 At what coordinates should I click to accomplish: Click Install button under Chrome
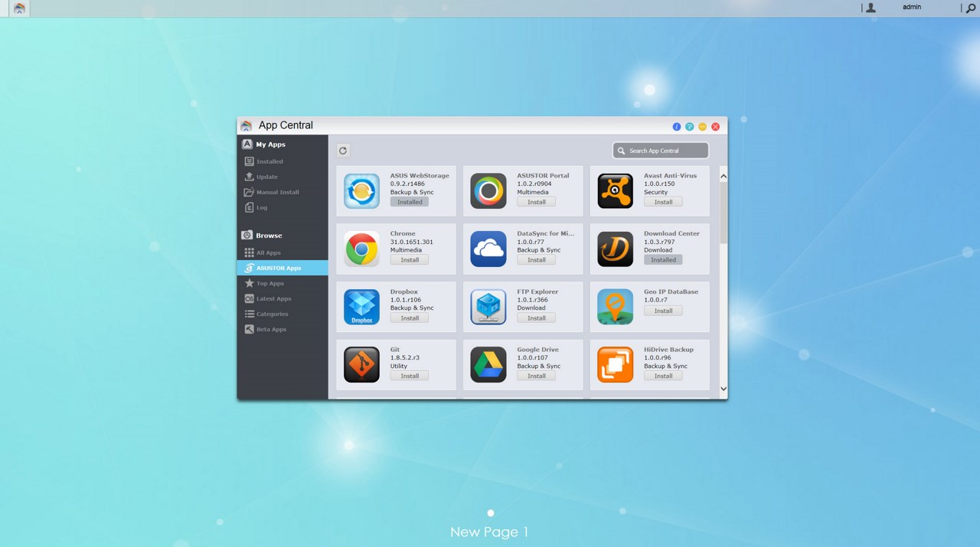click(410, 260)
